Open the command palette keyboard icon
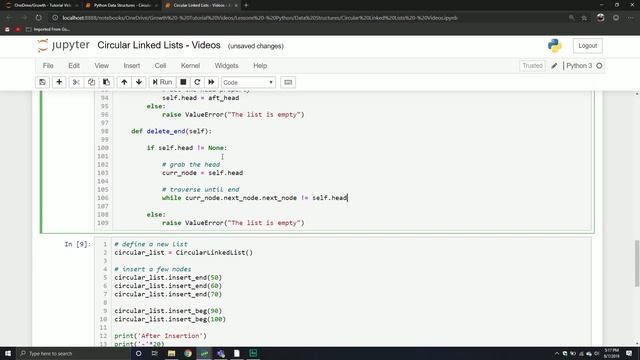The width and height of the screenshot is (640, 360). [288, 82]
